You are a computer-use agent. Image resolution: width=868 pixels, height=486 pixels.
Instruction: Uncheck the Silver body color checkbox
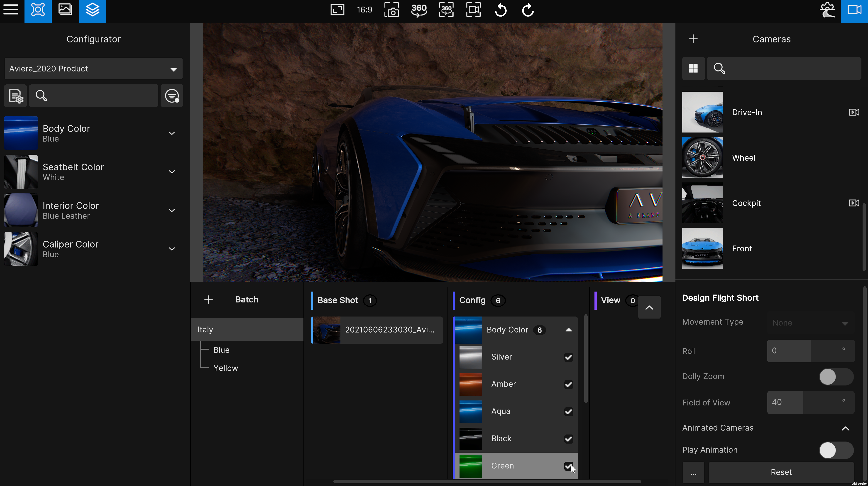click(568, 357)
